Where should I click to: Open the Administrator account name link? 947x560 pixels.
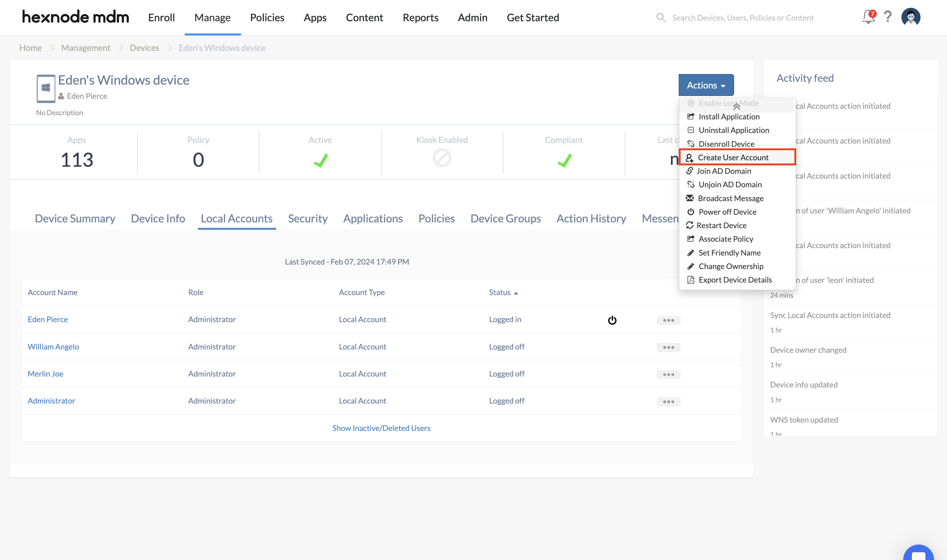pos(51,401)
